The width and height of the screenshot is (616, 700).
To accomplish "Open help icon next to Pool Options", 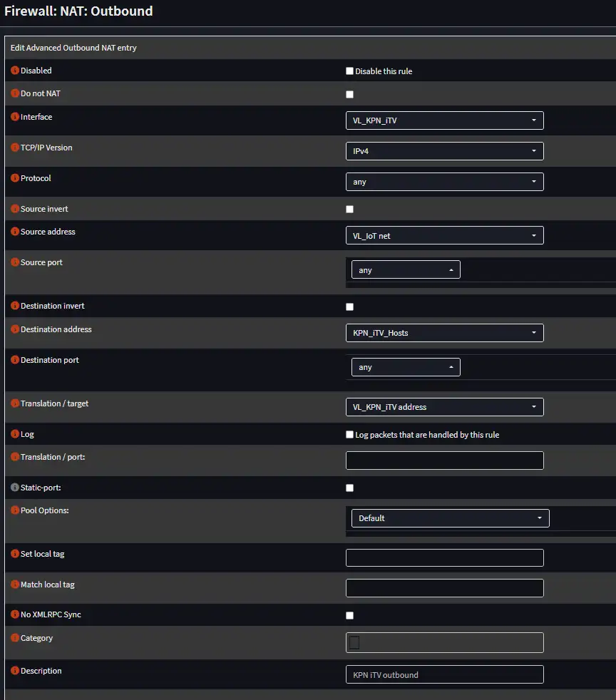I will coord(15,510).
